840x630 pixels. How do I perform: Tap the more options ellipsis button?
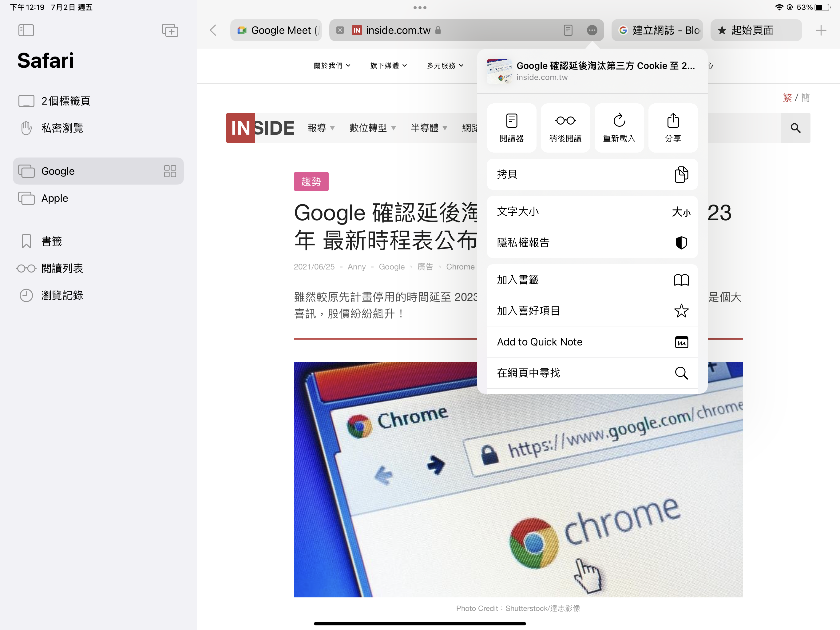click(592, 30)
